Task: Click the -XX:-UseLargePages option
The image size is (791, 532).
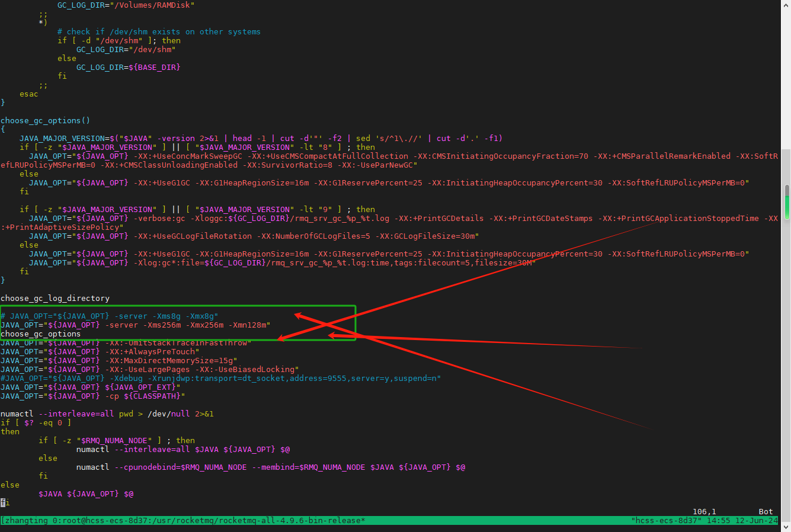Action: tap(148, 369)
